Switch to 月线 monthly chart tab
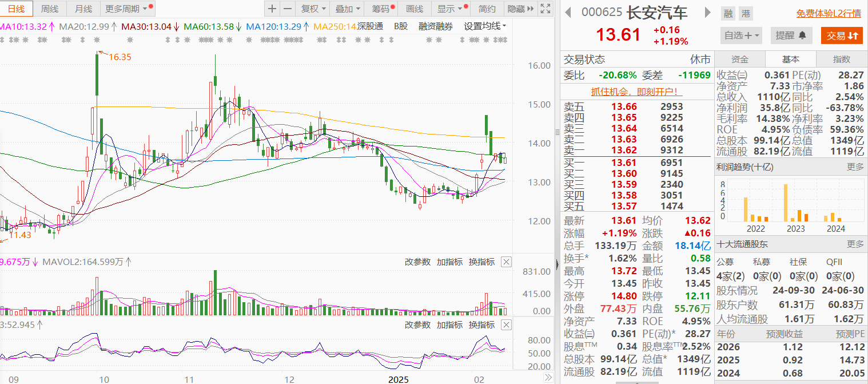This screenshot has width=868, height=384. [x=83, y=9]
